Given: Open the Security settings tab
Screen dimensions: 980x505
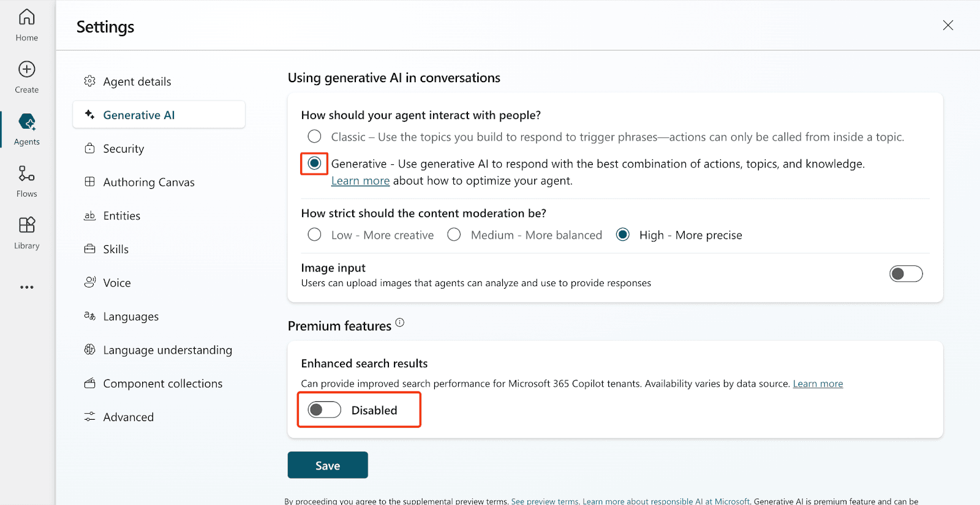Looking at the screenshot, I should (123, 149).
